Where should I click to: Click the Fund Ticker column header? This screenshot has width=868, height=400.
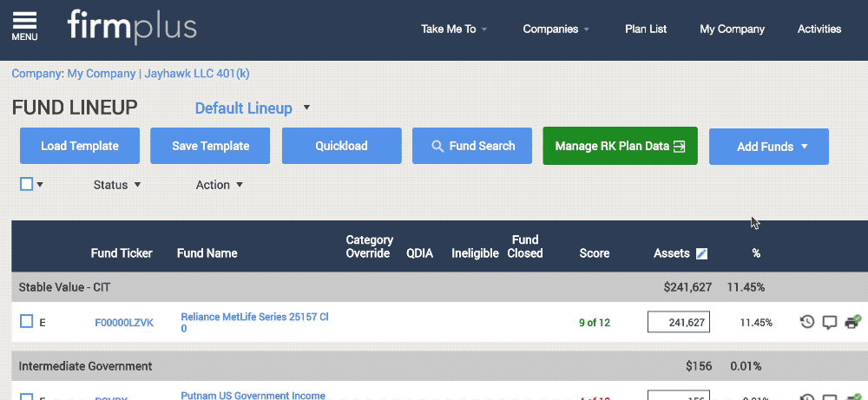pos(122,253)
